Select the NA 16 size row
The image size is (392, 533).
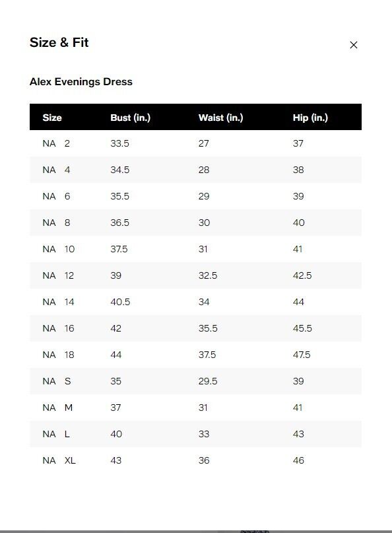coord(195,328)
